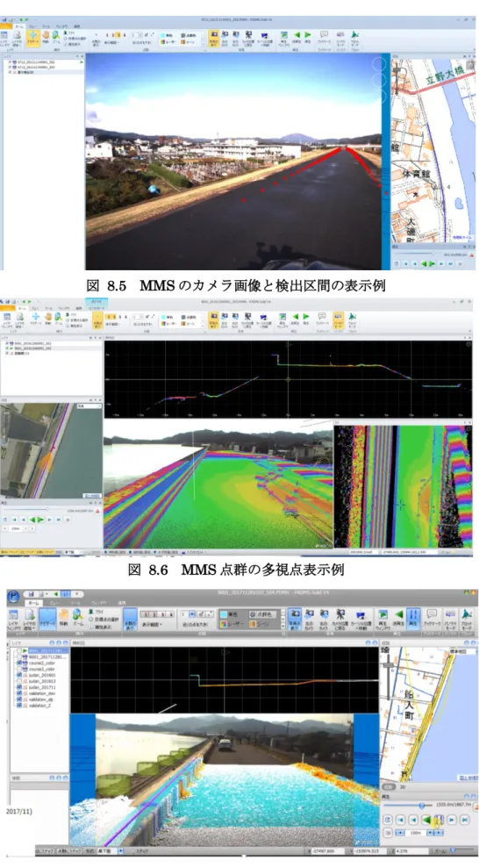Viewport: 479px width, 868px height.
Task: Click highlighted 再生 button in bottom window ribbon
Action: pos(413,620)
